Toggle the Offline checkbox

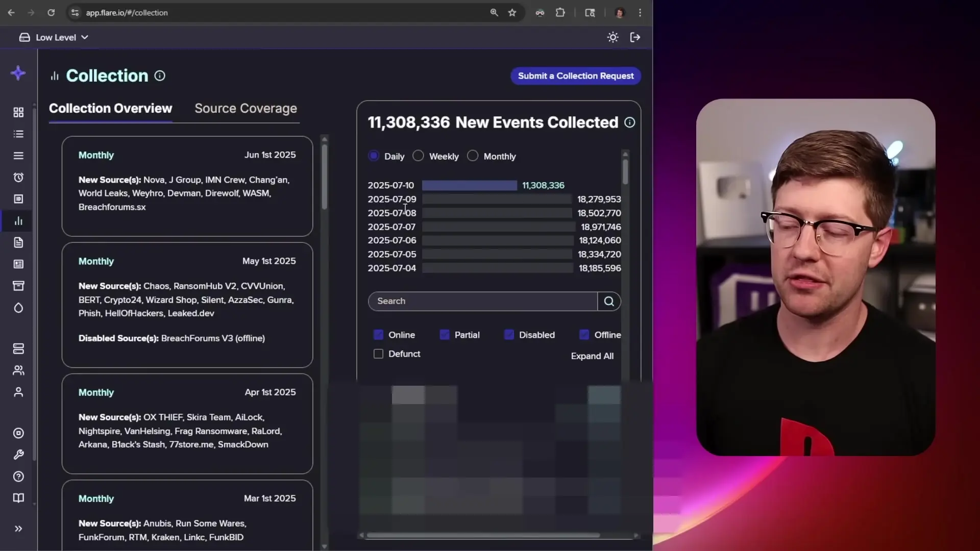[584, 335]
